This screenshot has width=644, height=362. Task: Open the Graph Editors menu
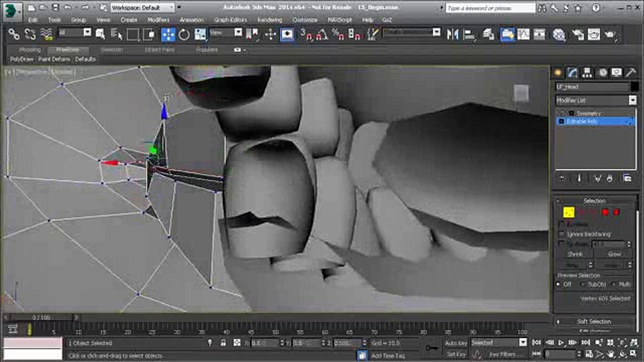tap(230, 20)
